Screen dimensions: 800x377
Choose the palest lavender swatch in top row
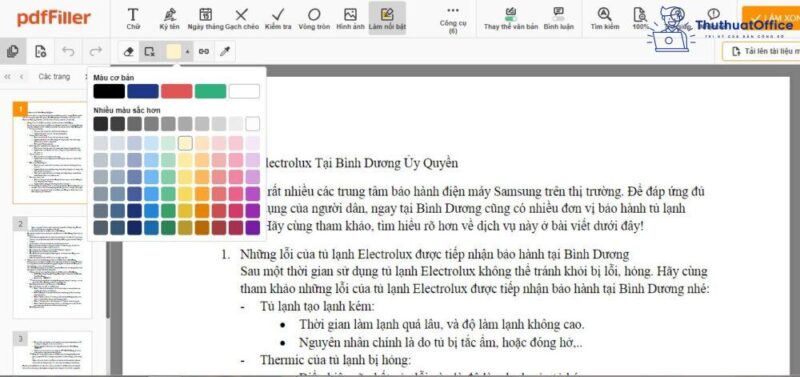click(253, 143)
